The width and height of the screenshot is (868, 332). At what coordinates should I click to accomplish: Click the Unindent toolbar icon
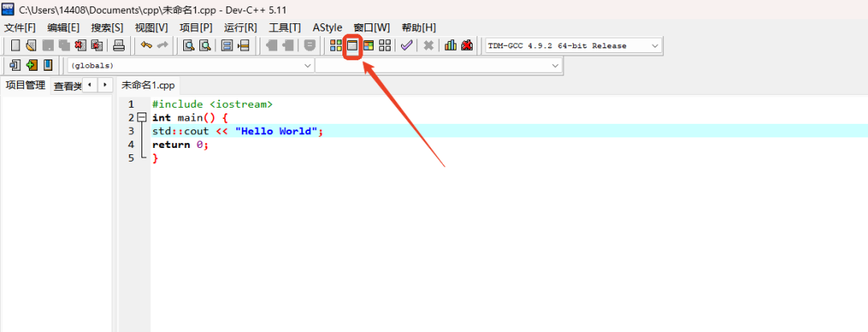tap(288, 45)
